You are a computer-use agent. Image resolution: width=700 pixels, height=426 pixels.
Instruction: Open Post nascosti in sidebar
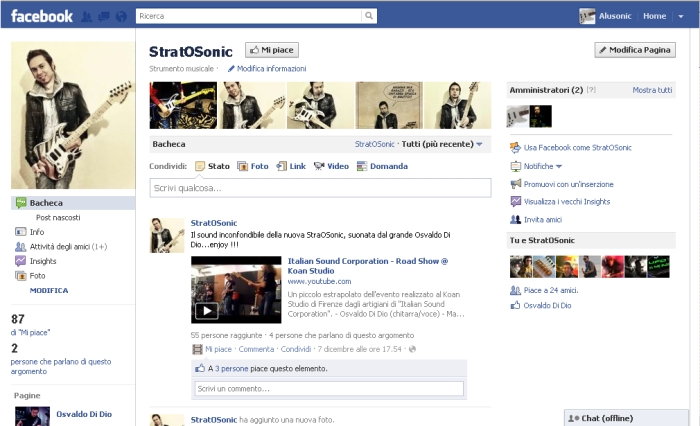(58, 217)
